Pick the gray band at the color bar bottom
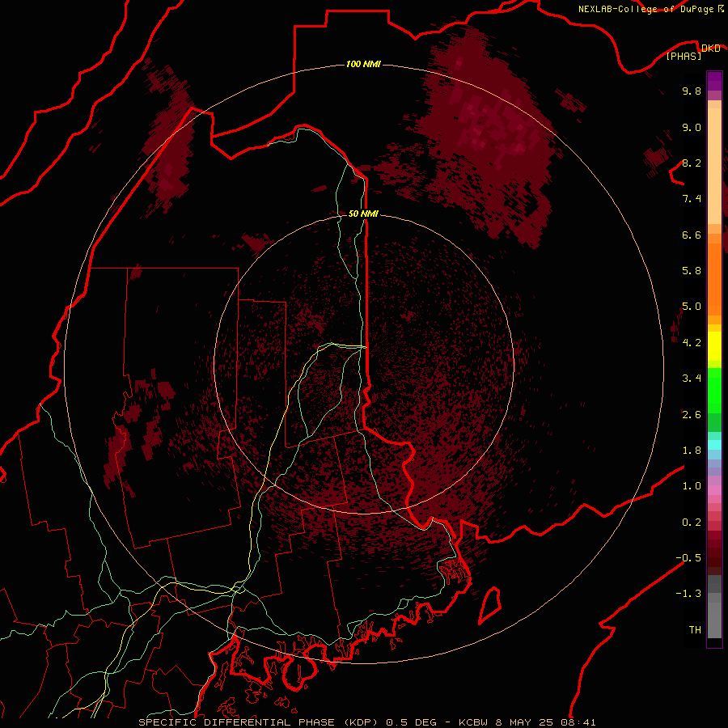Image resolution: width=728 pixels, height=728 pixels. pos(714,616)
